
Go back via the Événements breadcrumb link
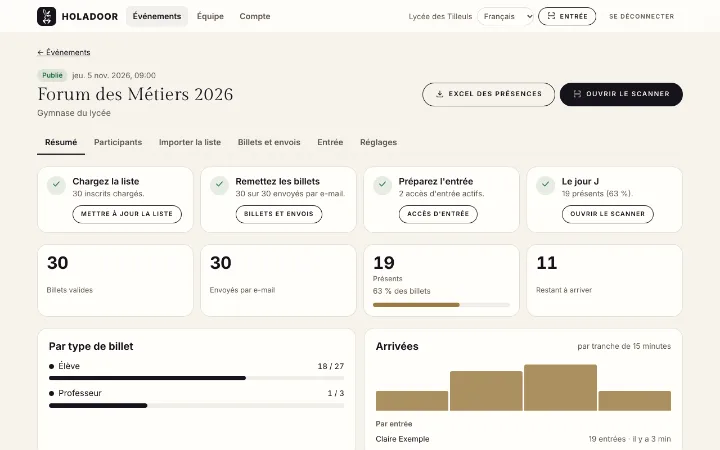(64, 53)
